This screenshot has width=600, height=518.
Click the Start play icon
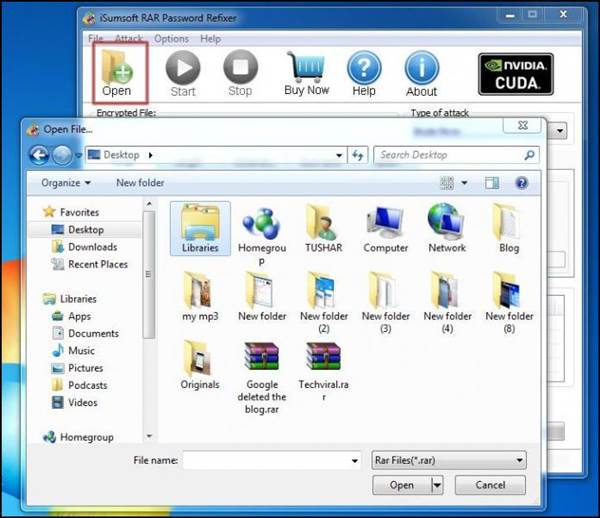pos(183,68)
